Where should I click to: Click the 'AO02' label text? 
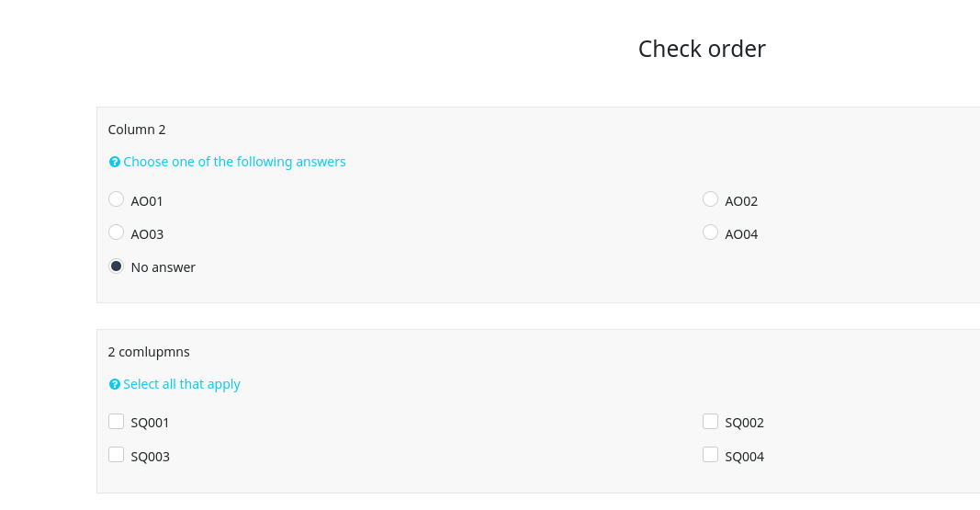click(741, 201)
